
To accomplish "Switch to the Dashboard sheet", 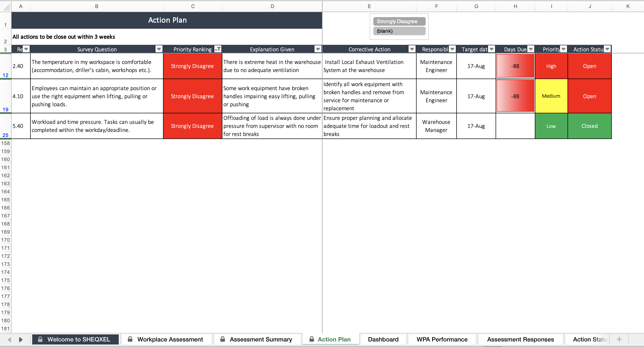I will click(383, 339).
